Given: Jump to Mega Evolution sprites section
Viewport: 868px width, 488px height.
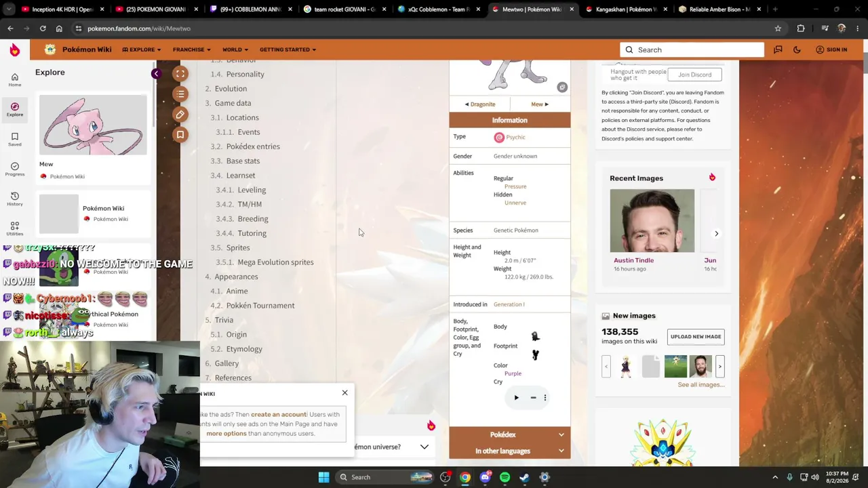Looking at the screenshot, I should pos(275,262).
